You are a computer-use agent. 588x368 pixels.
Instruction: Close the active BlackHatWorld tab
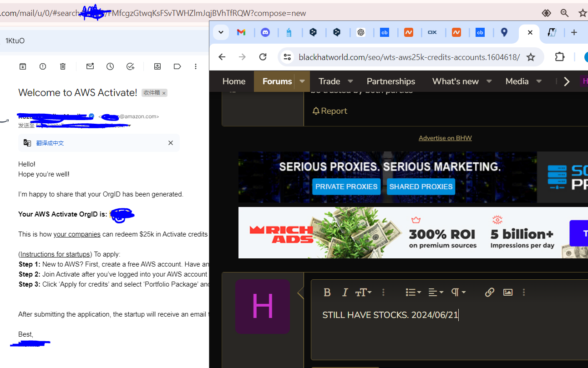click(530, 32)
